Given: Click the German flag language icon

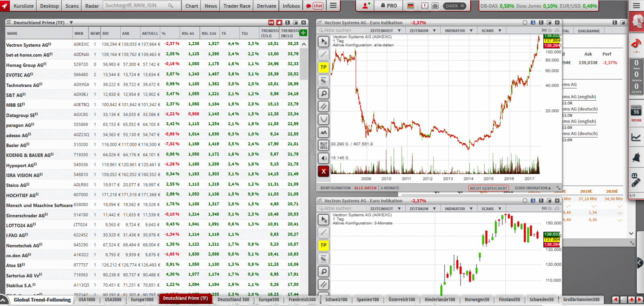Looking at the screenshot, I should 411,6.
